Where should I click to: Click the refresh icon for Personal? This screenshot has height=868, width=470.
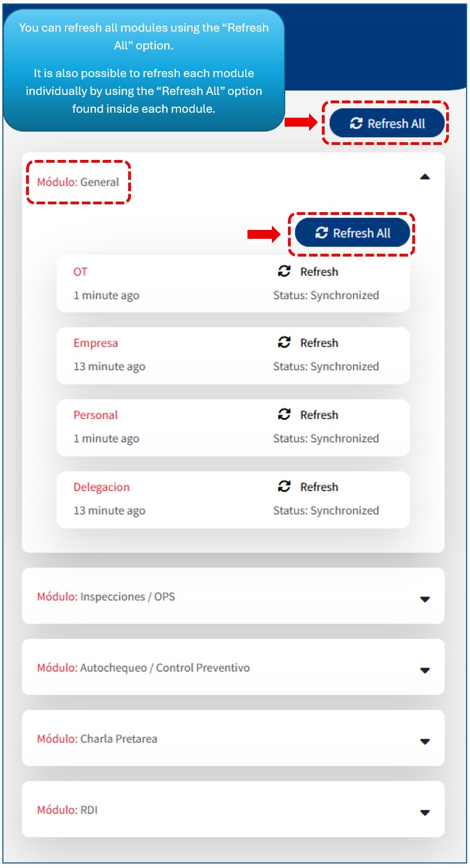click(x=284, y=414)
